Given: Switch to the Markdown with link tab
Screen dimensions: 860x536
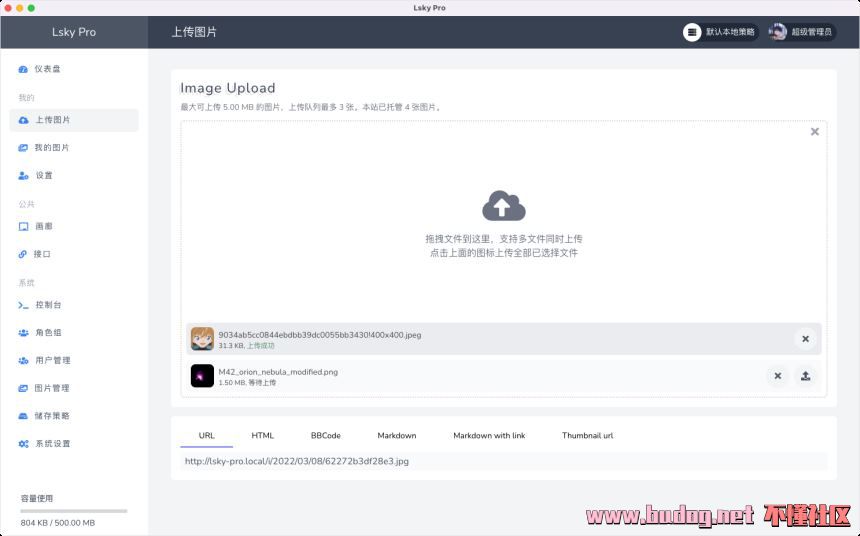Looking at the screenshot, I should point(488,435).
